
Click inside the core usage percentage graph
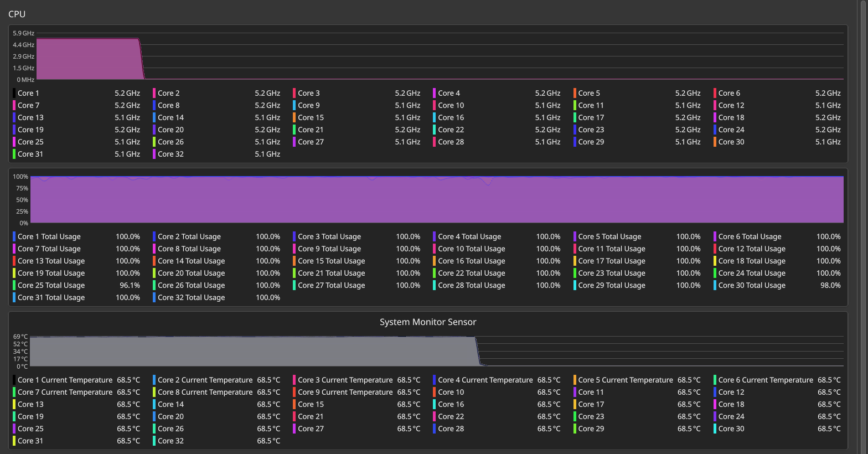(436, 199)
